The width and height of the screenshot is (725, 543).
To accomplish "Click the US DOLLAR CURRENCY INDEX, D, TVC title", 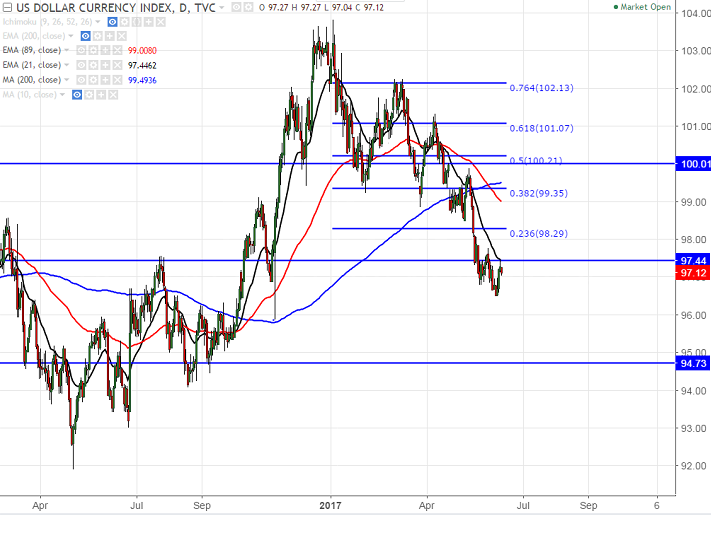I will tap(116, 7).
